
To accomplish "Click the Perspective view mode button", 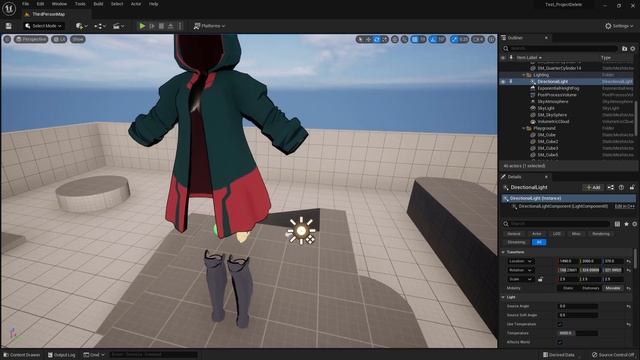I will [31, 39].
